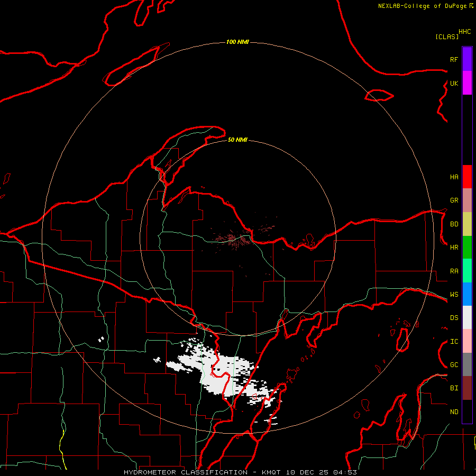Click the UK magenta legend swatch
The height and width of the screenshot is (476, 476).
[x=467, y=83]
